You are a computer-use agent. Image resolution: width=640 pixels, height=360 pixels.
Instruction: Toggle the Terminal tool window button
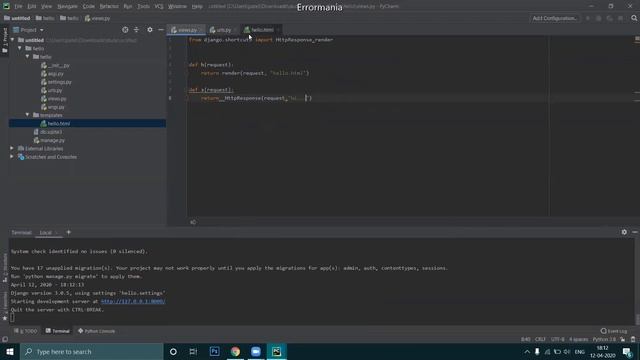point(58,331)
